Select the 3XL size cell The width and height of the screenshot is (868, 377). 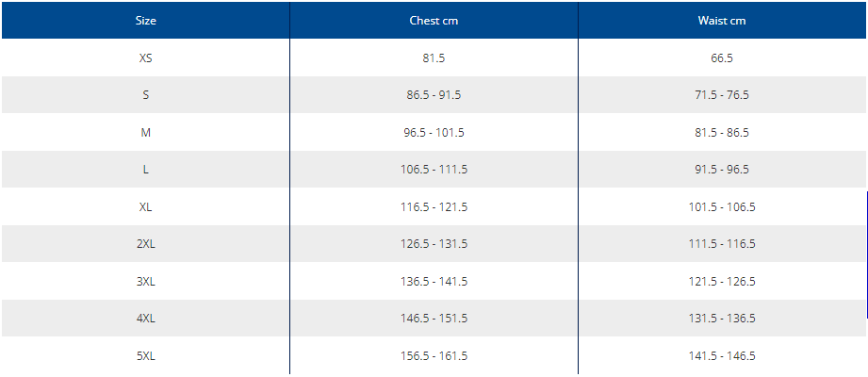[x=145, y=282]
